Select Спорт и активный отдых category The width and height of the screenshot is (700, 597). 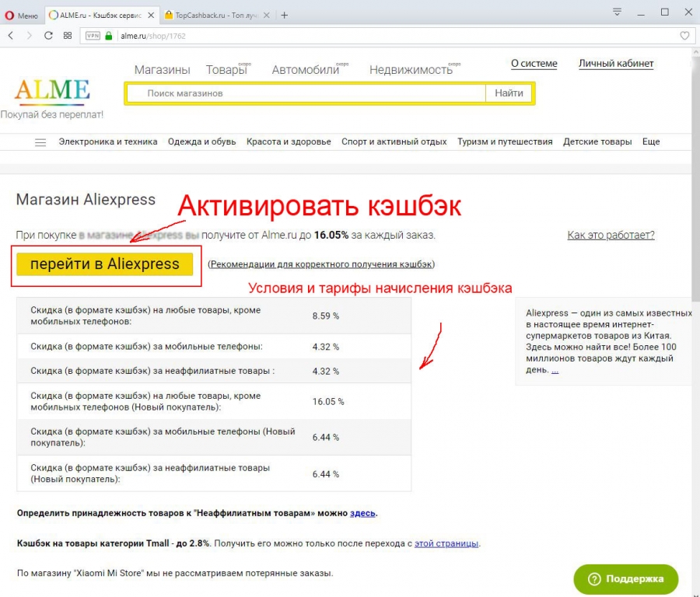[394, 142]
